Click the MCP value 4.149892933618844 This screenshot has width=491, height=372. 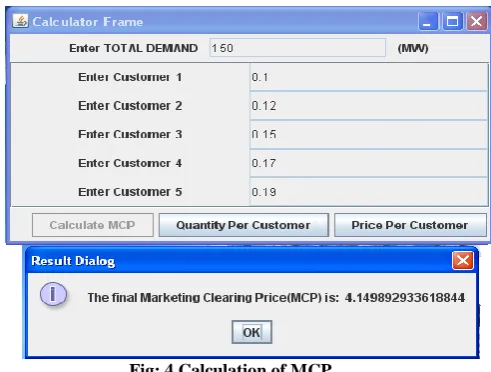click(x=405, y=297)
